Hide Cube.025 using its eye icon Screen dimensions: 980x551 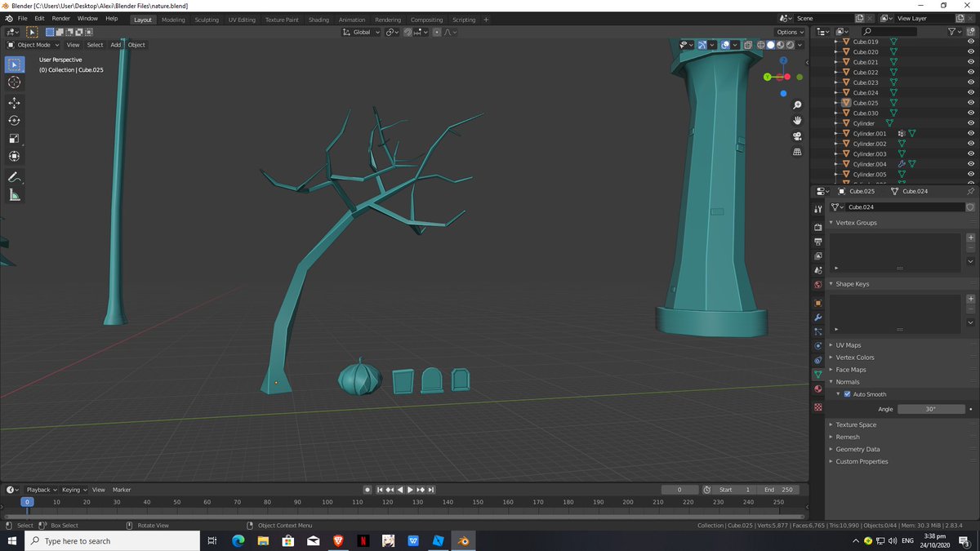tap(971, 103)
